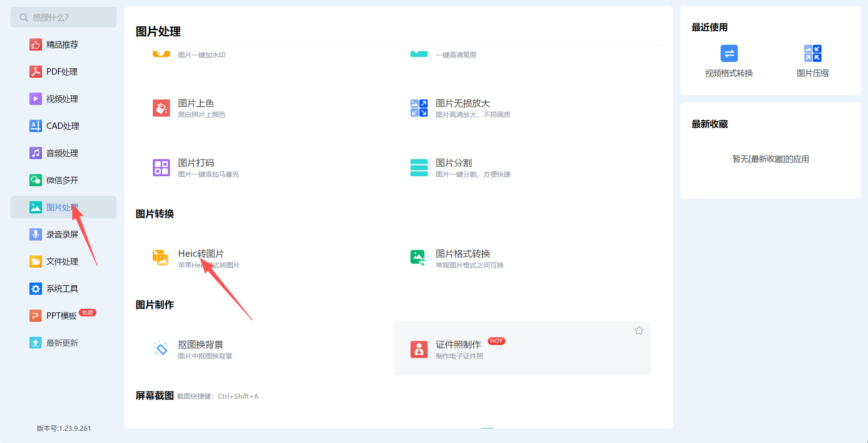
Task: Click the 版本号:1.23.9.261 version text
Action: coord(64,429)
